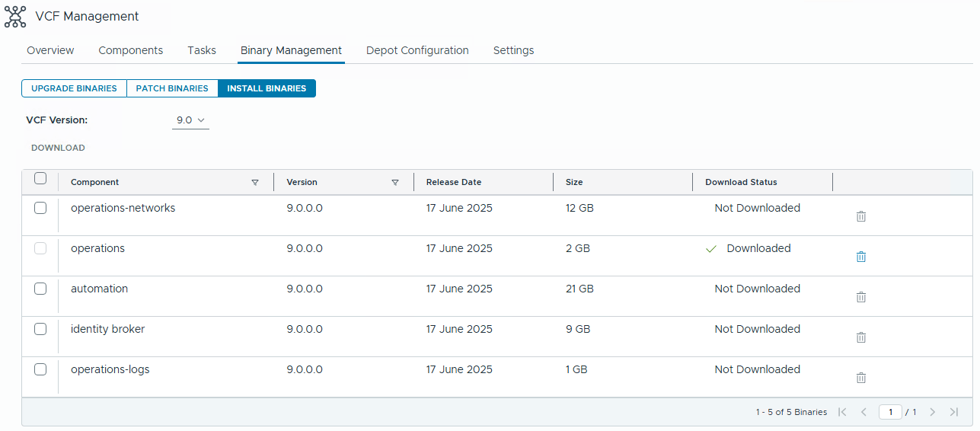
Task: Go to the previous page of binaries
Action: coord(863,412)
